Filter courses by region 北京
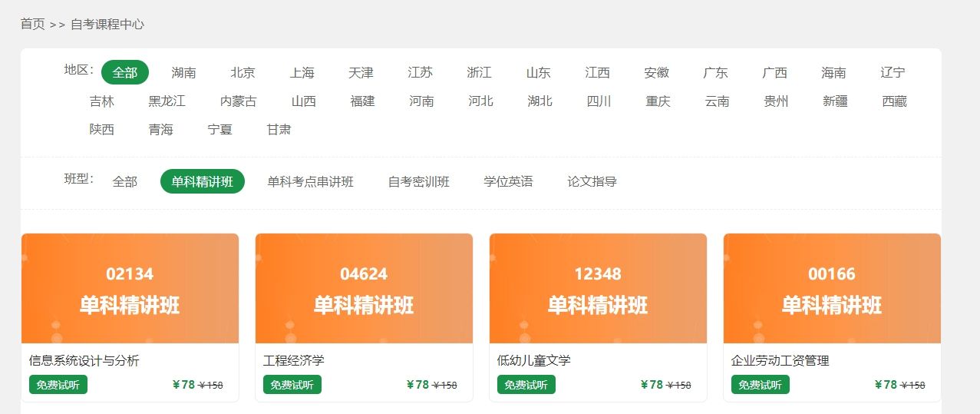The height and width of the screenshot is (414, 980). pyautogui.click(x=243, y=72)
